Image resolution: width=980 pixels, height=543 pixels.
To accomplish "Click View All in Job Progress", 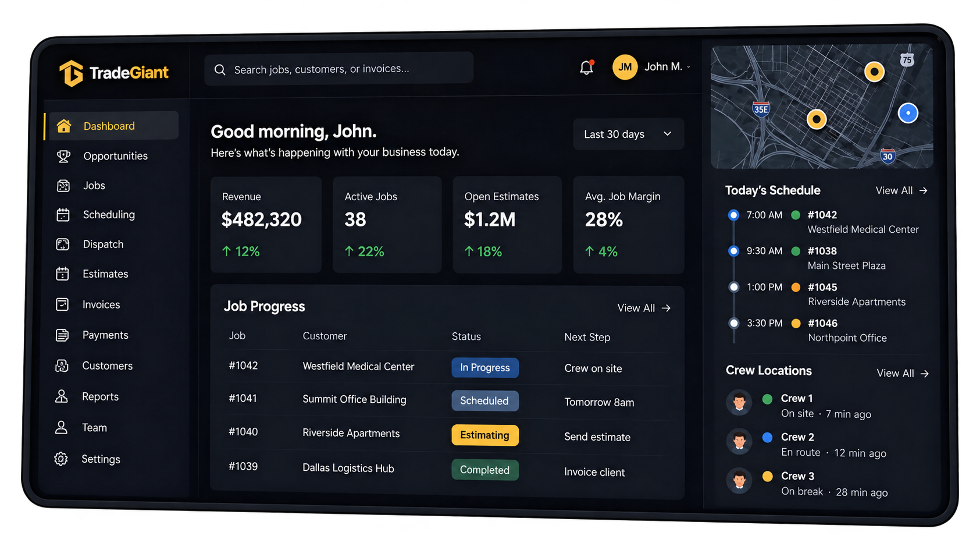I will pos(644,308).
